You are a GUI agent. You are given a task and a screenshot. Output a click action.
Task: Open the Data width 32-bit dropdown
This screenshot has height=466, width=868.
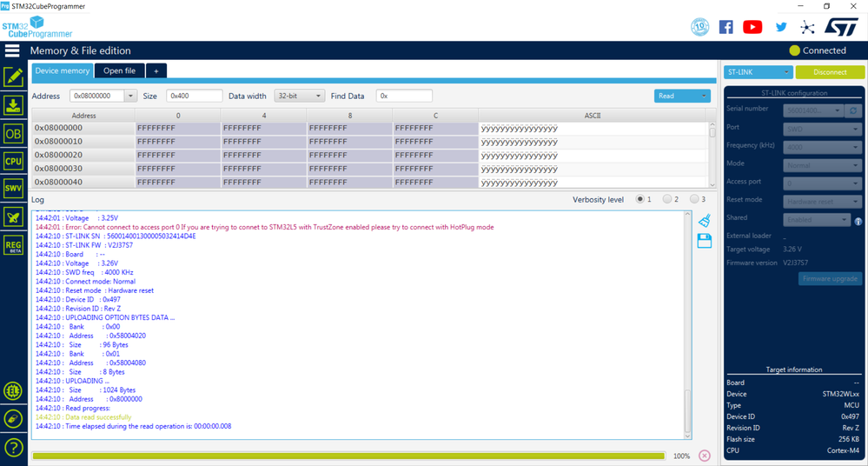point(299,96)
